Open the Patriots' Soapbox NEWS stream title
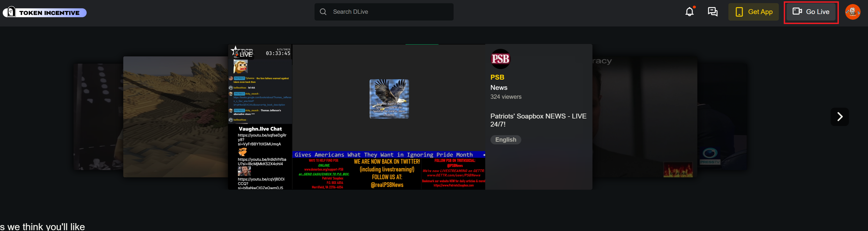 pos(538,120)
